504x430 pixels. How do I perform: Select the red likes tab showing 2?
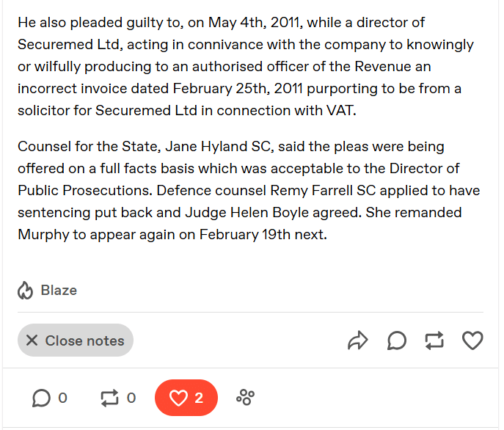186,398
